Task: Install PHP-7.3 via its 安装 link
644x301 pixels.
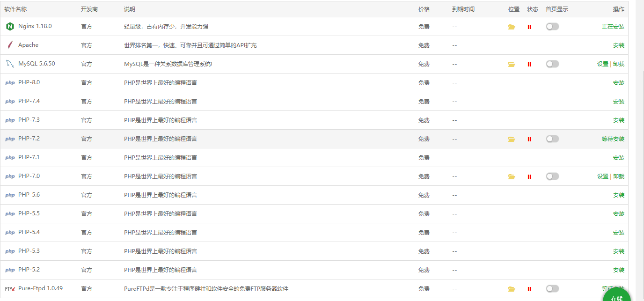Action: [x=619, y=120]
